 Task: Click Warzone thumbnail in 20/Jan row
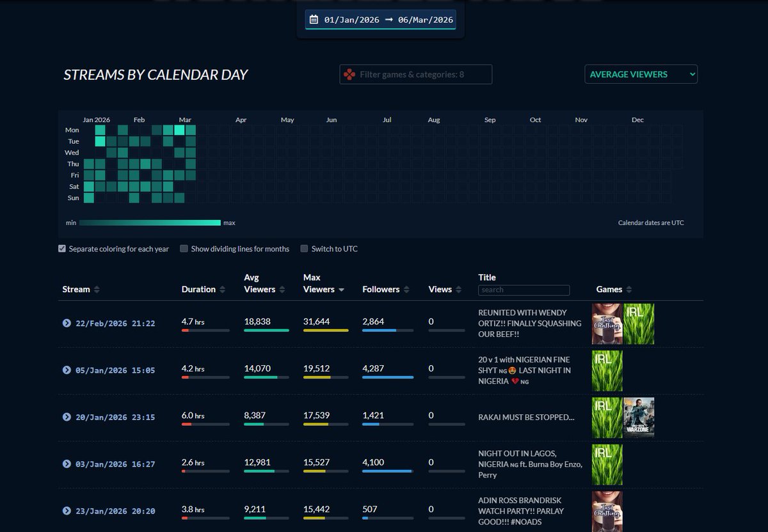click(x=639, y=418)
